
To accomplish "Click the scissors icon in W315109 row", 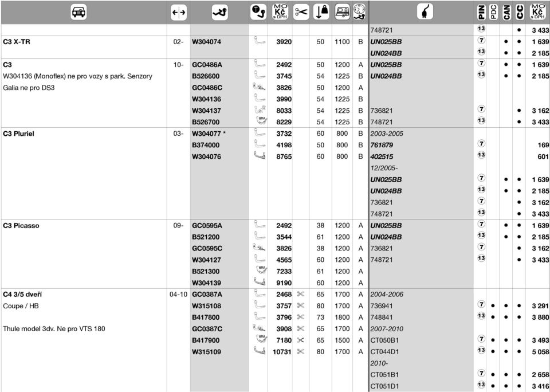I will (x=301, y=352).
